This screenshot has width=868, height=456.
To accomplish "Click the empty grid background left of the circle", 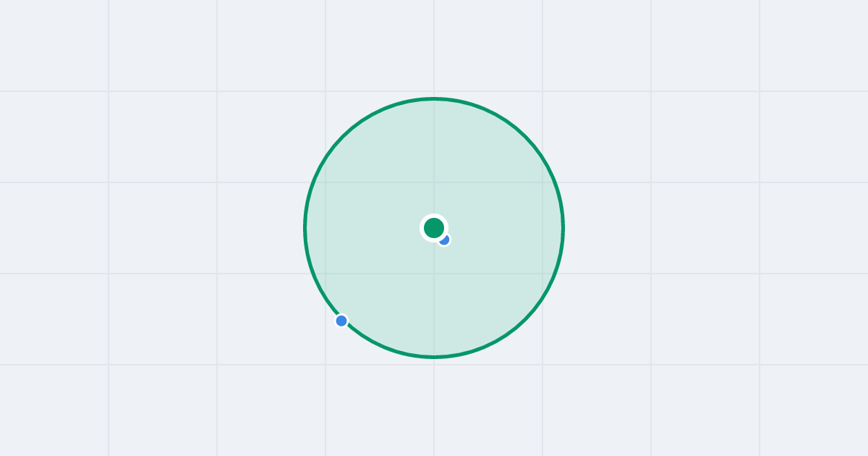I will (x=163, y=228).
